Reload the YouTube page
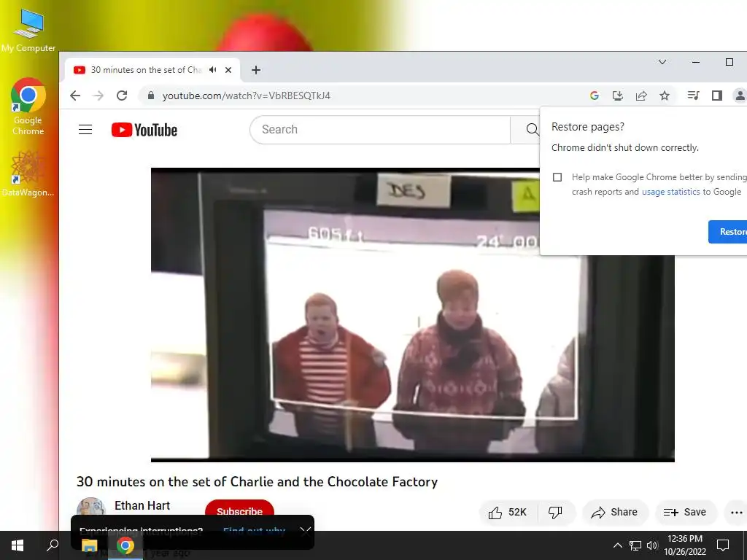Image resolution: width=747 pixels, height=560 pixels. pyautogui.click(x=122, y=96)
